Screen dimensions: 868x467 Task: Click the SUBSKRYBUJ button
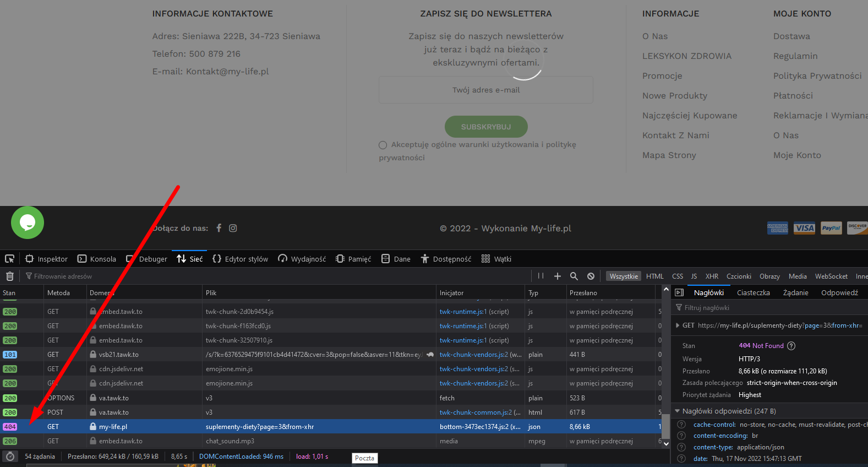[x=486, y=127]
